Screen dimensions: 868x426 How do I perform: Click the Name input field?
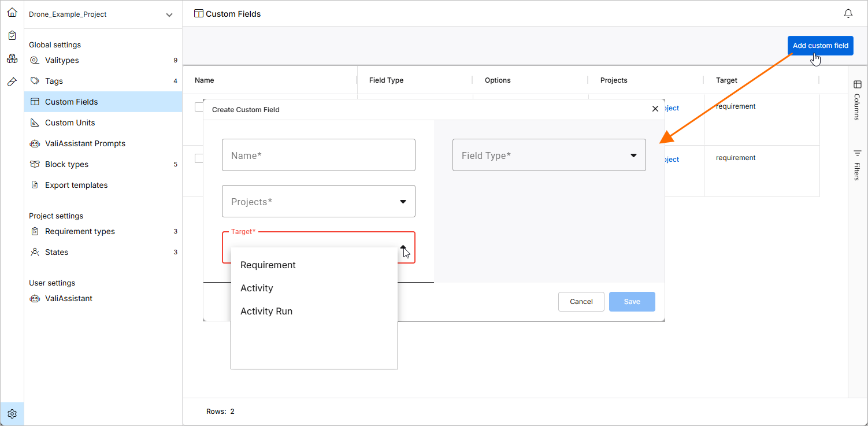(318, 155)
